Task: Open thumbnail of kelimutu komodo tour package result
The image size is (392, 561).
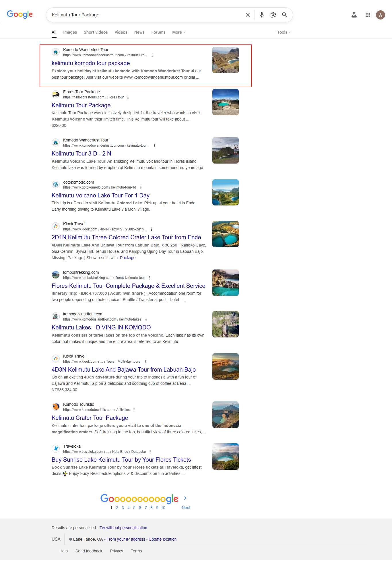Action: [x=226, y=60]
